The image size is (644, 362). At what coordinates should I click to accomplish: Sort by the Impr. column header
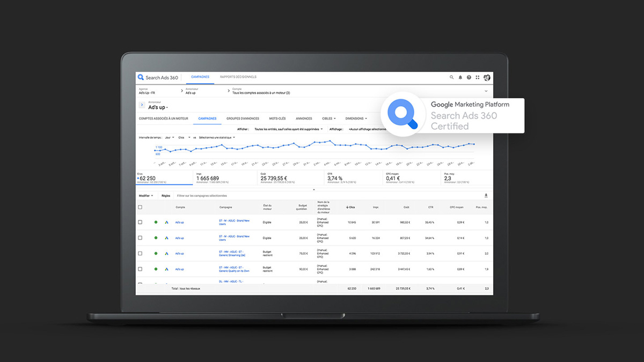(376, 207)
